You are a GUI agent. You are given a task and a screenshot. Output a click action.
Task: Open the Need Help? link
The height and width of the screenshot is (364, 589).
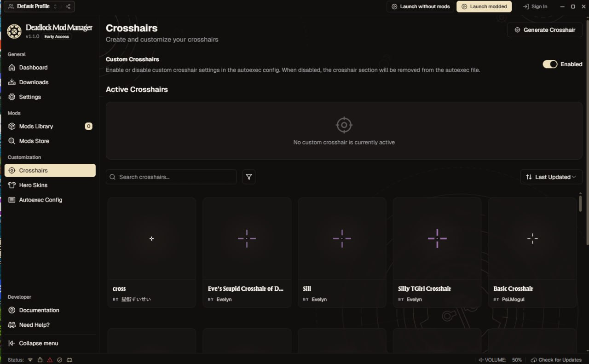pyautogui.click(x=50, y=325)
